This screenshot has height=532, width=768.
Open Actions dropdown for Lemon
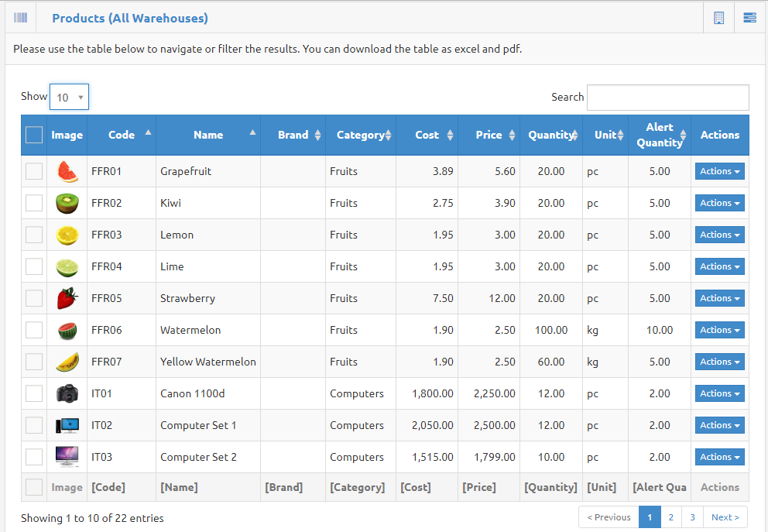click(719, 235)
